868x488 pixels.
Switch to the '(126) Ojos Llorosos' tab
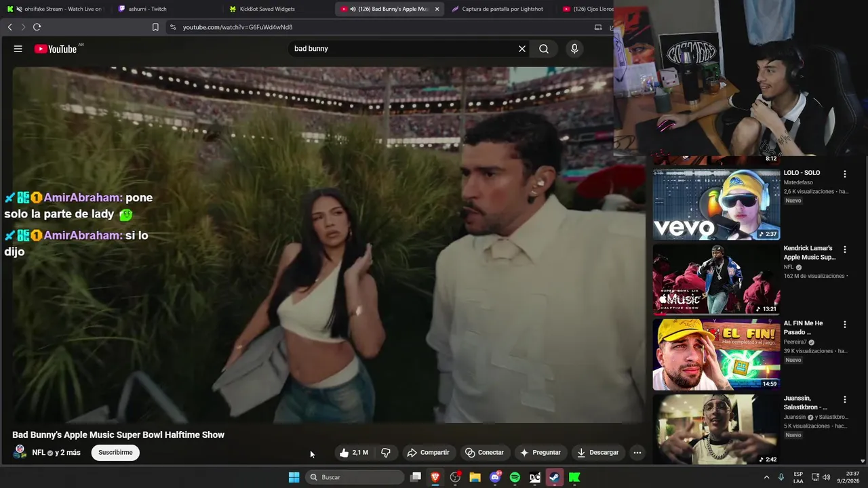[x=587, y=9]
